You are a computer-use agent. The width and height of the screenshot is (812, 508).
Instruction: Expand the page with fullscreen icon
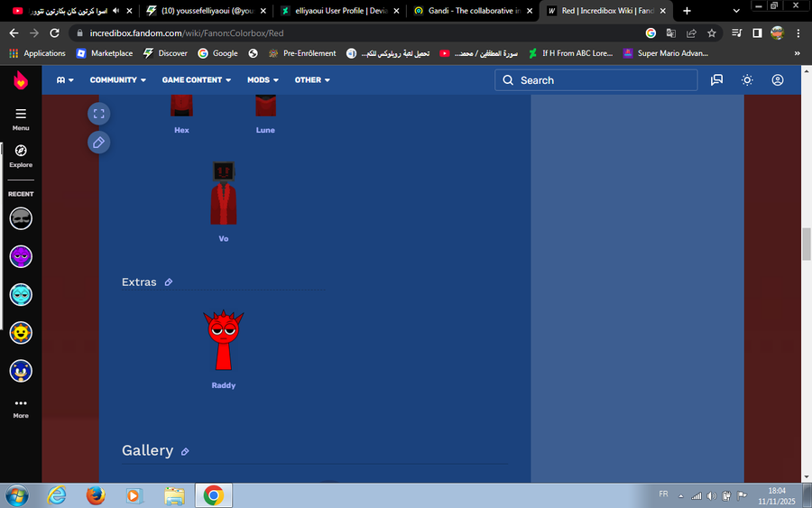99,114
